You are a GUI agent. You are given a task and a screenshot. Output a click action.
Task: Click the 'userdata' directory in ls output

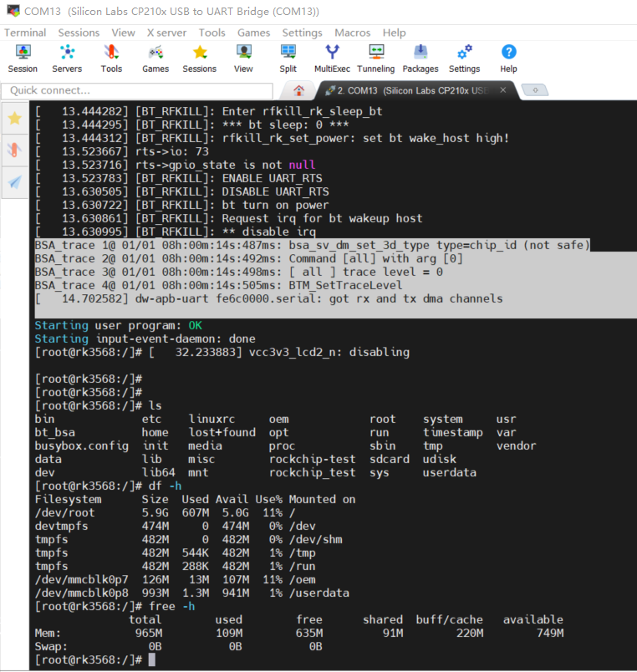[x=449, y=472]
